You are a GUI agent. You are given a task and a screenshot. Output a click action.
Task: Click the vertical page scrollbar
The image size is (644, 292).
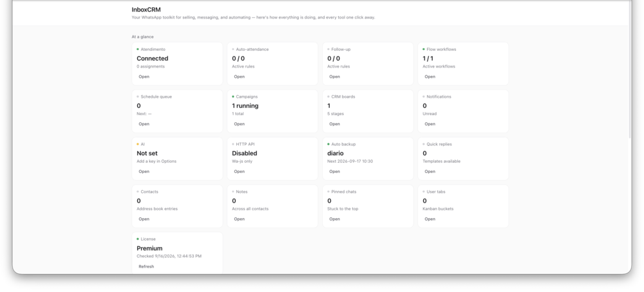coord(630,69)
